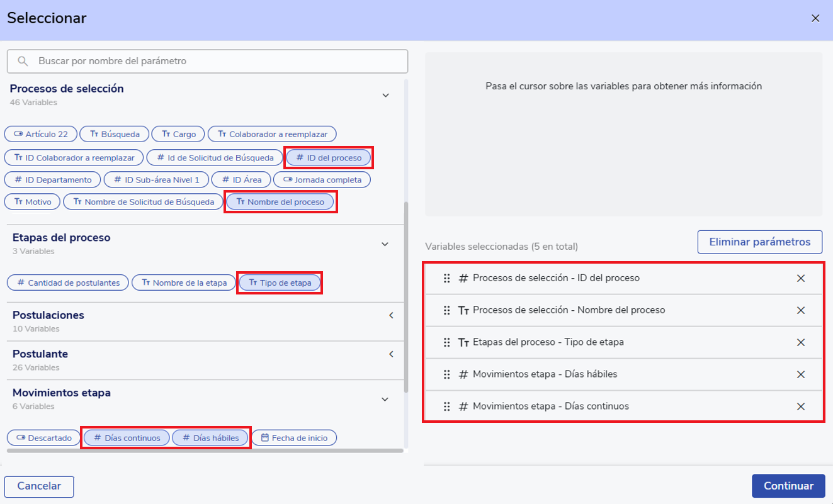This screenshot has width=833, height=504.
Task: Toggle the Artículo 22 variable chip
Action: coord(40,134)
